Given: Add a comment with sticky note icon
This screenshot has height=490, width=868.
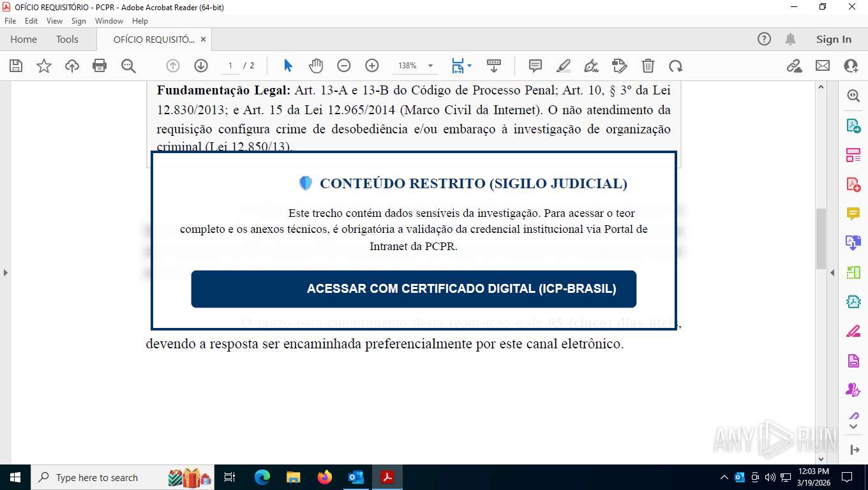Looking at the screenshot, I should click(x=535, y=66).
